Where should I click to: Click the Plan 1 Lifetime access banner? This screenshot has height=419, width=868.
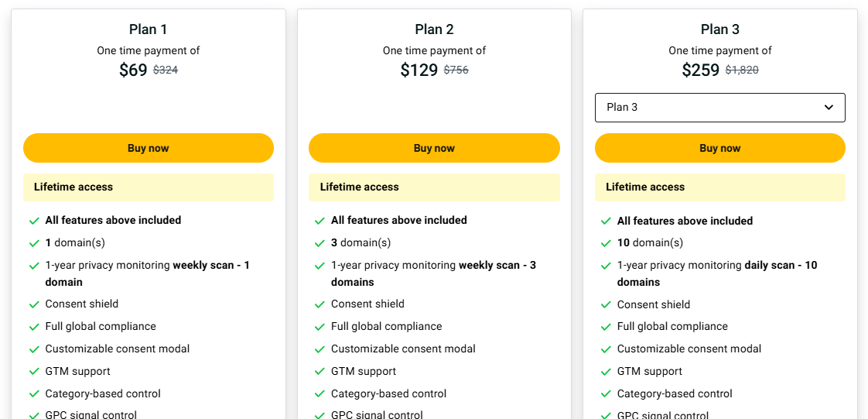[x=148, y=187]
